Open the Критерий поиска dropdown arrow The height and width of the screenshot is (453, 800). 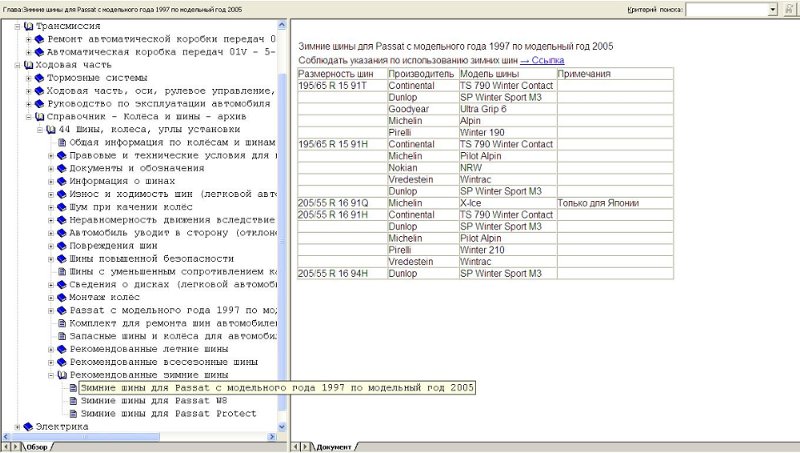click(773, 10)
